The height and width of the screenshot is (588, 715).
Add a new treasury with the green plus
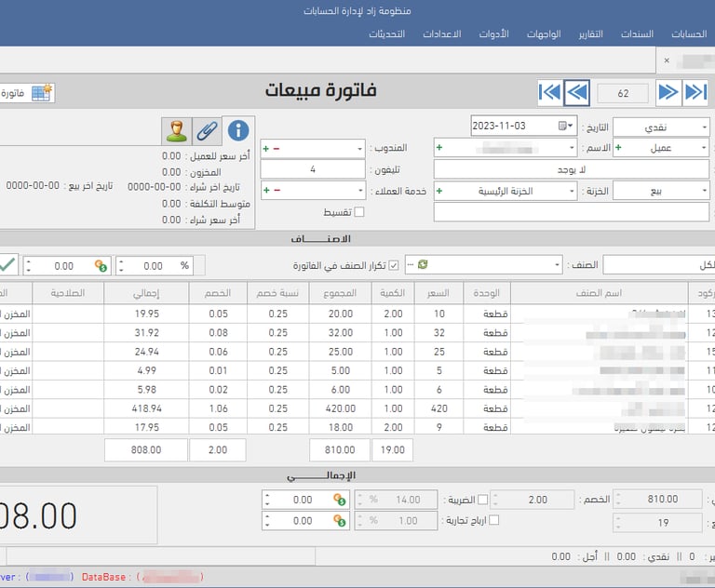point(439,191)
